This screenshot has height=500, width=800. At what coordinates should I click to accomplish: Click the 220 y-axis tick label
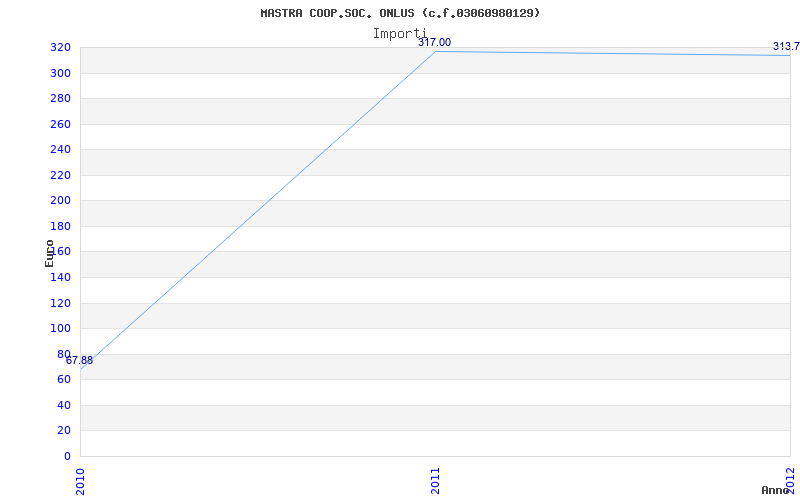(60, 176)
